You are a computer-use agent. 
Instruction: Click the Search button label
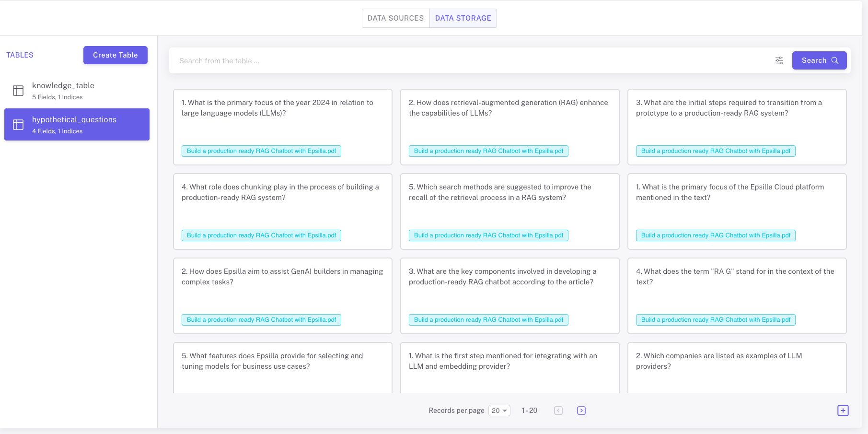814,60
